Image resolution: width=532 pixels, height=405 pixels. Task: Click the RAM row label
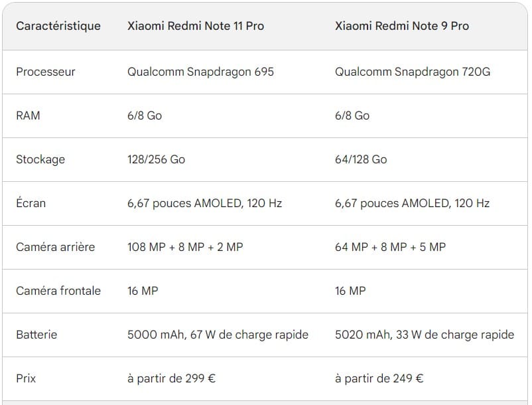(x=28, y=116)
